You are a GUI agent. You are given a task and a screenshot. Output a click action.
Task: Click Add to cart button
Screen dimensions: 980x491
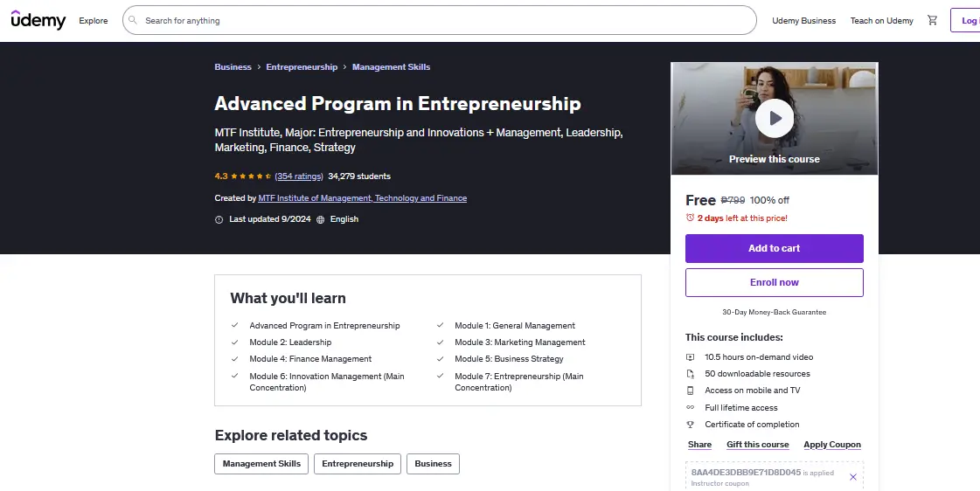pos(775,249)
